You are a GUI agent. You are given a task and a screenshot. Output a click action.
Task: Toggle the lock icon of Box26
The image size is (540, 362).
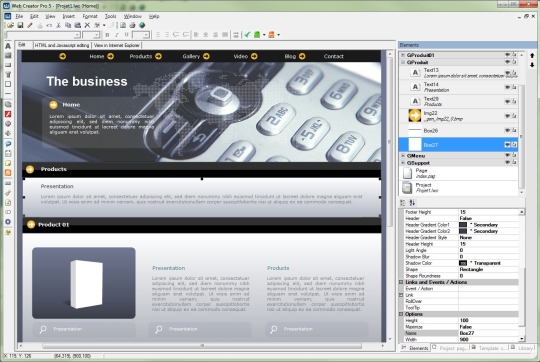514,130
